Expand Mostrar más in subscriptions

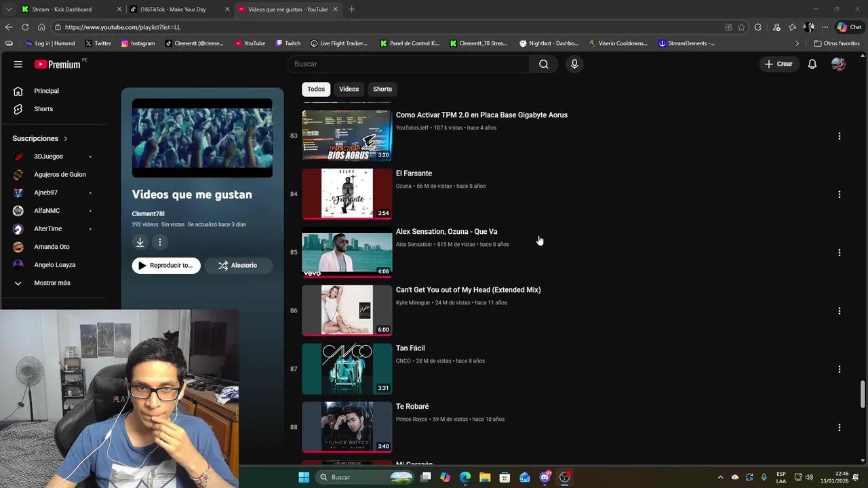coord(52,283)
